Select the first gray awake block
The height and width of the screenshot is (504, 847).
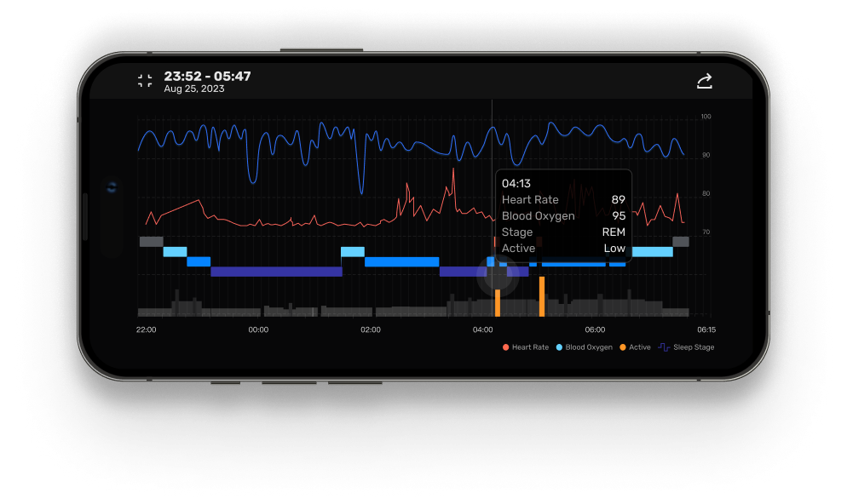pyautogui.click(x=151, y=242)
